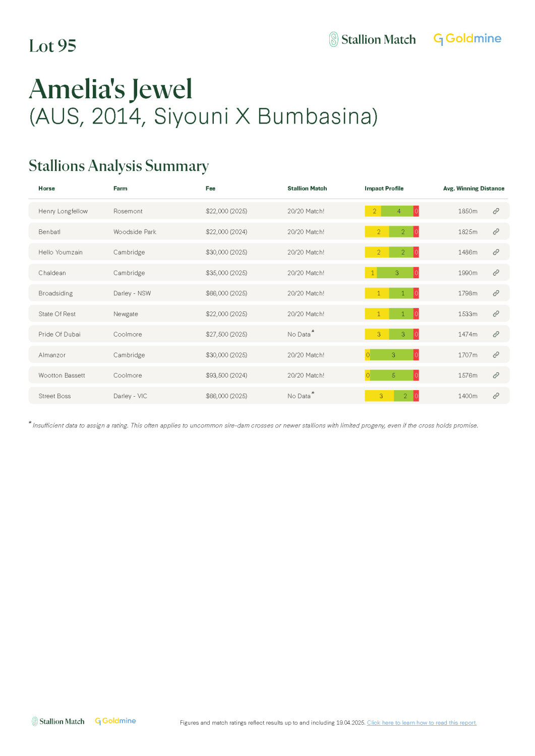535x756 pixels.
Task: Click the link icon in Henry Longfellow row
Action: 496,211
